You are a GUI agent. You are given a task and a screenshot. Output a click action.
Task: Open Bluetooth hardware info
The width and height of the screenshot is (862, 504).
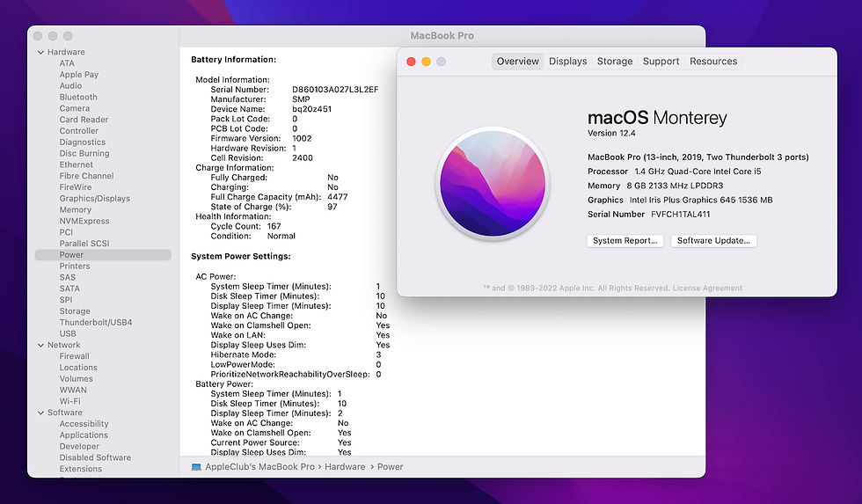click(78, 98)
